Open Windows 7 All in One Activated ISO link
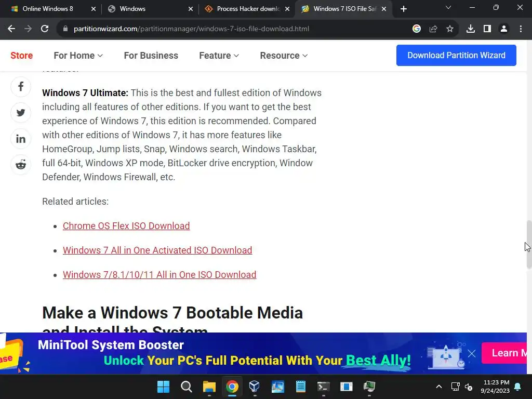Viewport: 532px width, 399px height. [x=157, y=250]
